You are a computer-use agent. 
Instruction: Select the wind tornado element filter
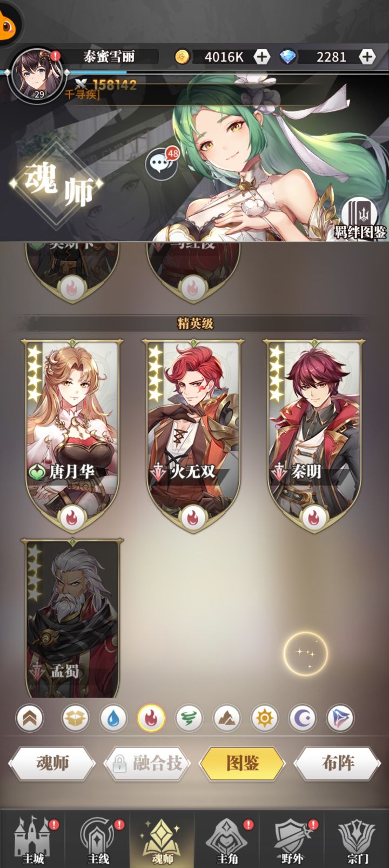click(x=189, y=718)
